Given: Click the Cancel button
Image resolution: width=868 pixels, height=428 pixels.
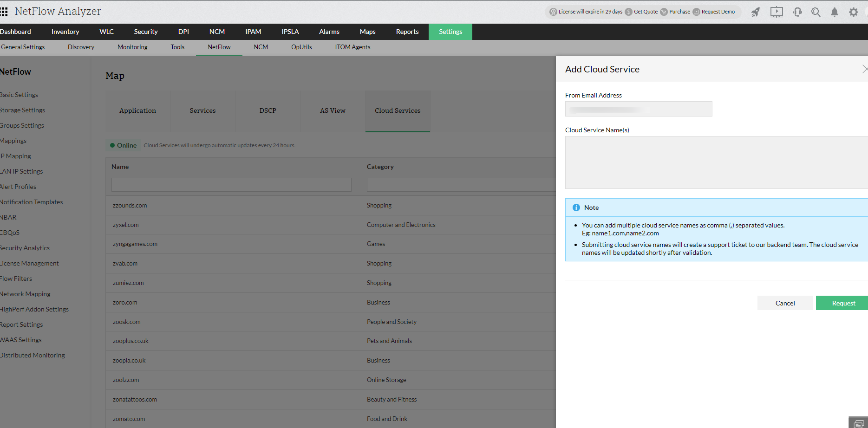Looking at the screenshot, I should pos(785,303).
